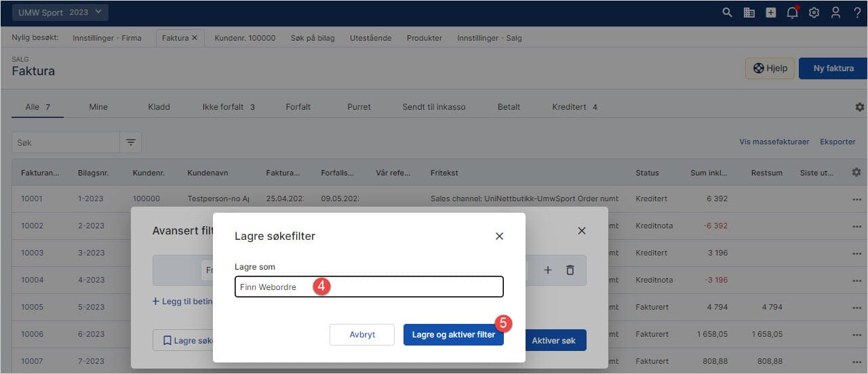Screen dimensions: 868x374
Task: Open row menu for invoice 10005
Action: pos(856,307)
